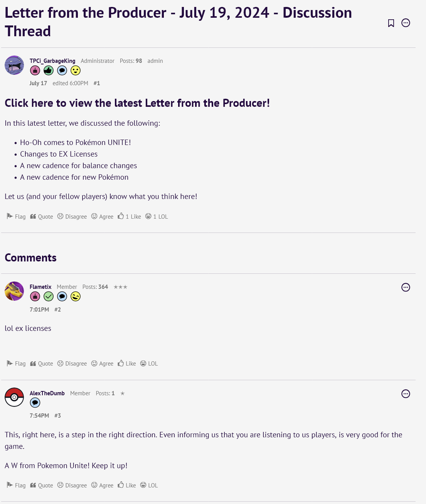Image resolution: width=426 pixels, height=504 pixels.
Task: Click the birthday cake badge under TPCi_GarbageKing
Action: click(x=35, y=71)
